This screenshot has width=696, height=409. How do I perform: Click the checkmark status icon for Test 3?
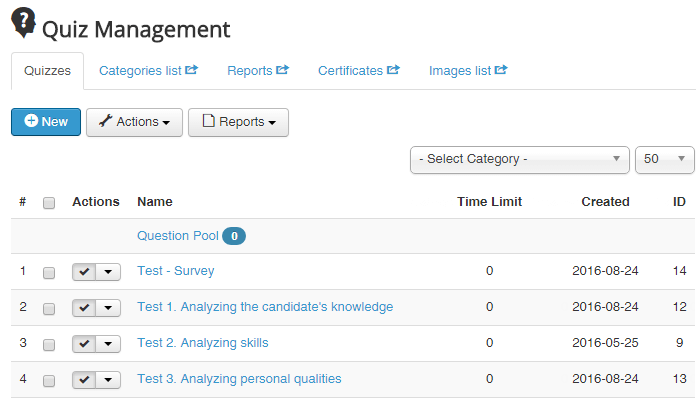[x=84, y=380]
